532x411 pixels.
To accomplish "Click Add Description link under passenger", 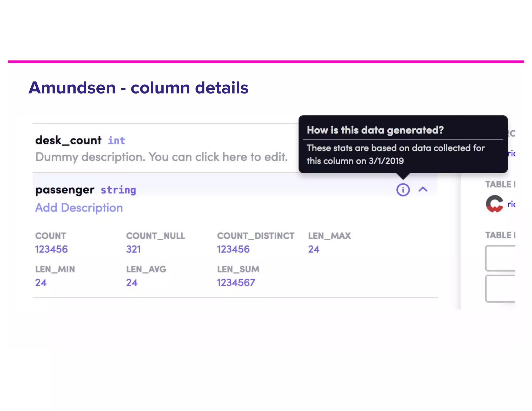I will 79,208.
